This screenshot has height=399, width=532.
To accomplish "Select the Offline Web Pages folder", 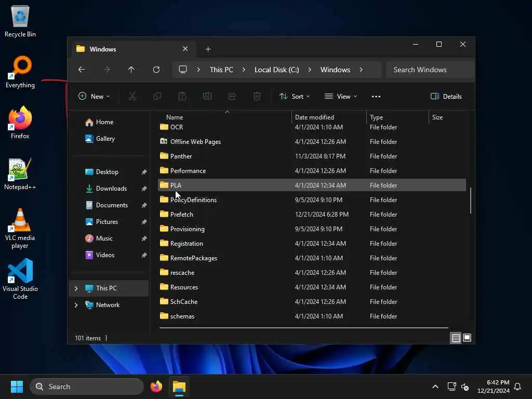I will (x=312, y=142).
